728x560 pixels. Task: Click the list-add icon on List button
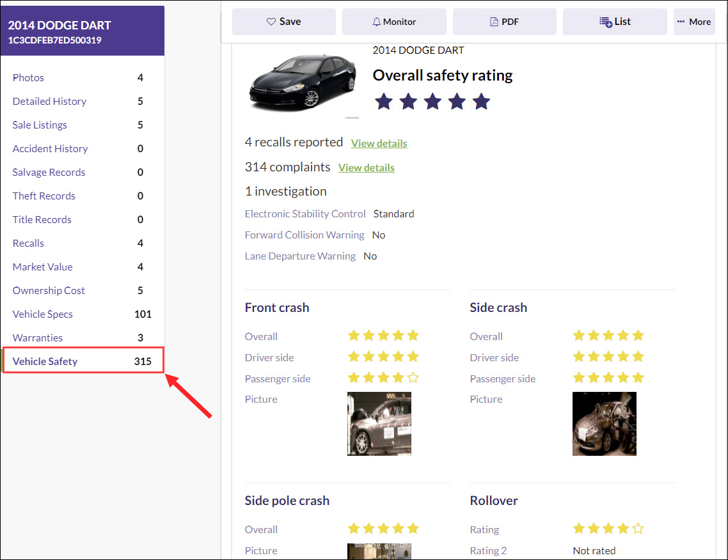click(605, 22)
